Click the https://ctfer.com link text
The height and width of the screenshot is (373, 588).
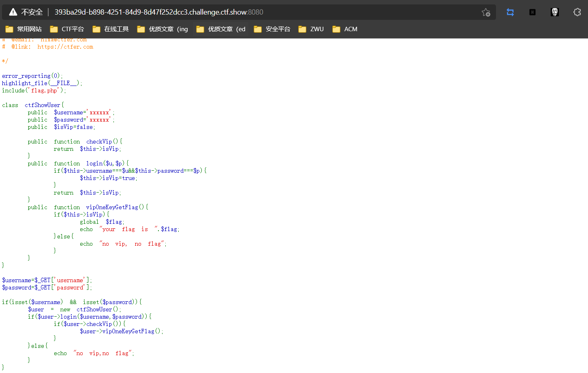[x=65, y=47]
